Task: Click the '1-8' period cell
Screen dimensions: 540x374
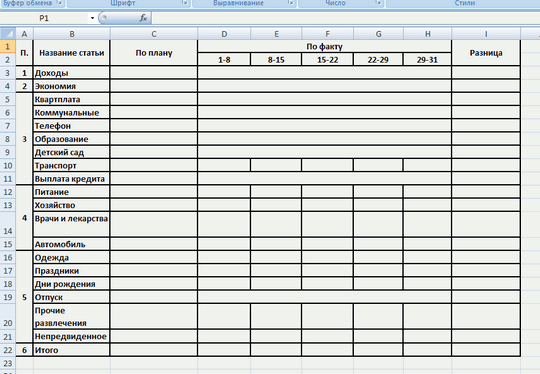Action: pos(224,60)
